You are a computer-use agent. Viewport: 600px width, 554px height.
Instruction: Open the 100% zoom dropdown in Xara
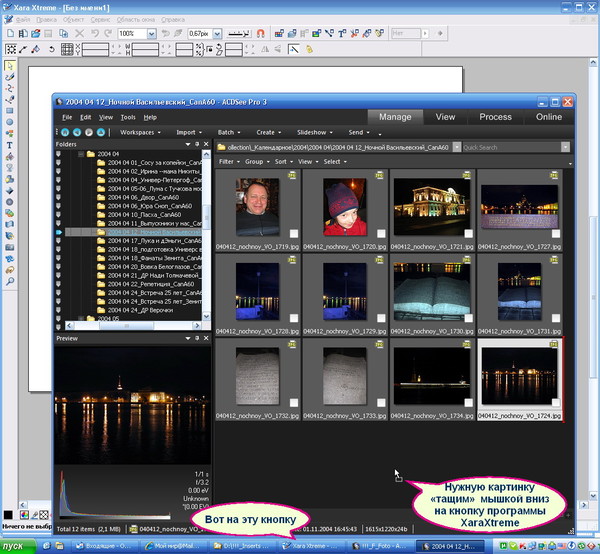tap(152, 34)
